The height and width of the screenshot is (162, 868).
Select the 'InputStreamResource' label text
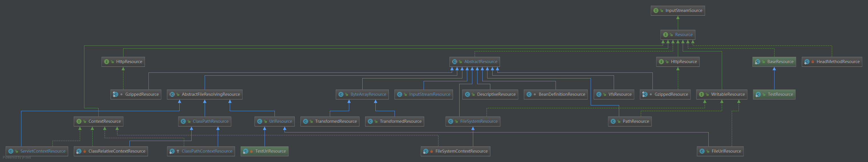[x=430, y=94]
